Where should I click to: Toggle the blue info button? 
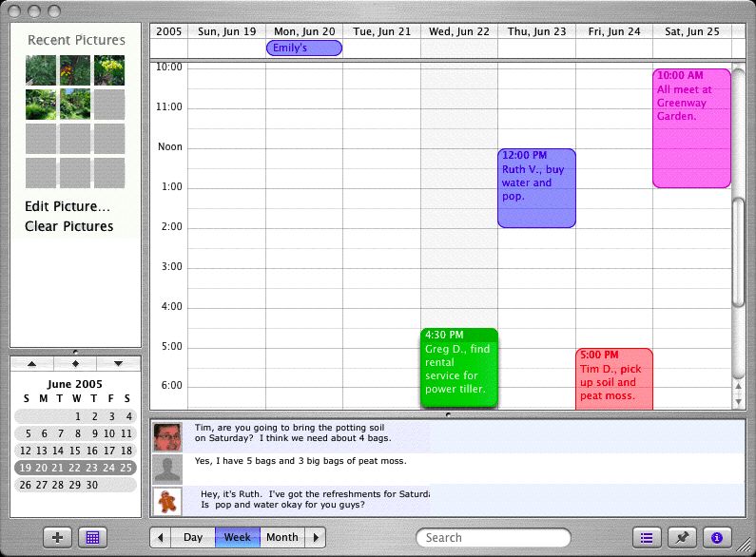click(716, 537)
